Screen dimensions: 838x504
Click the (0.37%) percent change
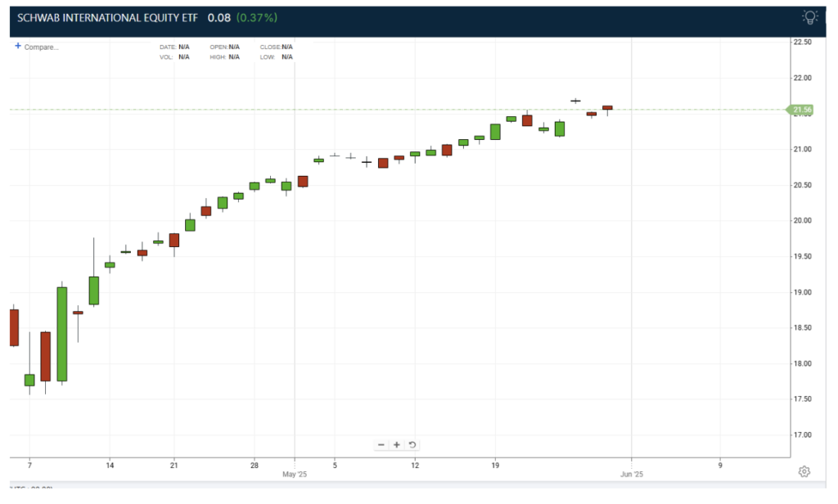click(257, 18)
